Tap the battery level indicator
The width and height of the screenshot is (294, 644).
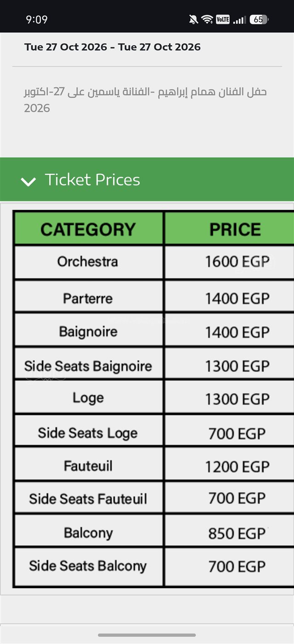[259, 19]
